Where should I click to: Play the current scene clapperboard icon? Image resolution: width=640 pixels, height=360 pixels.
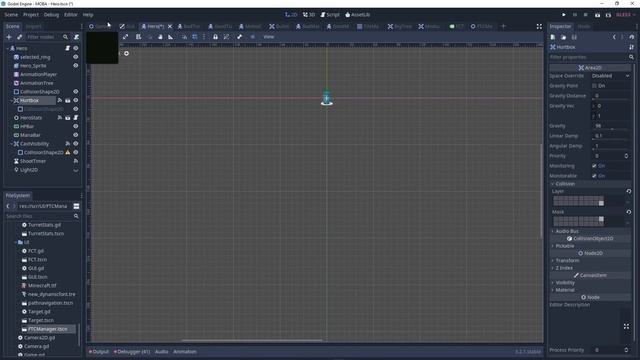pos(597,15)
